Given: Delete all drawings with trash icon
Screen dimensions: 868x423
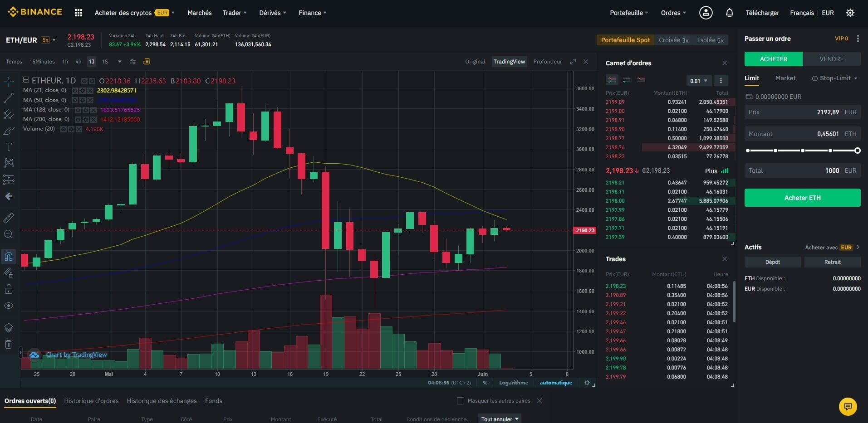Looking at the screenshot, I should (9, 344).
